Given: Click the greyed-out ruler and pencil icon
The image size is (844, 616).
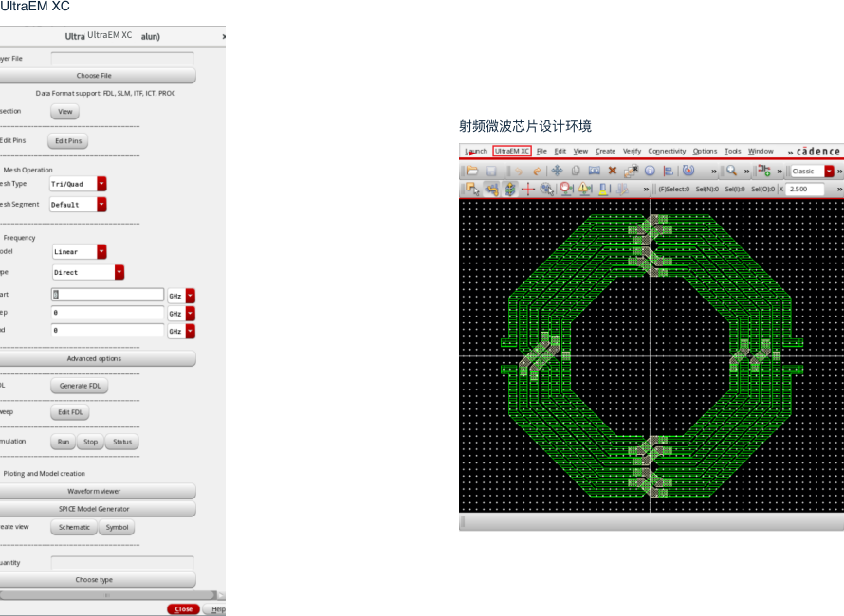Looking at the screenshot, I should point(622,189).
